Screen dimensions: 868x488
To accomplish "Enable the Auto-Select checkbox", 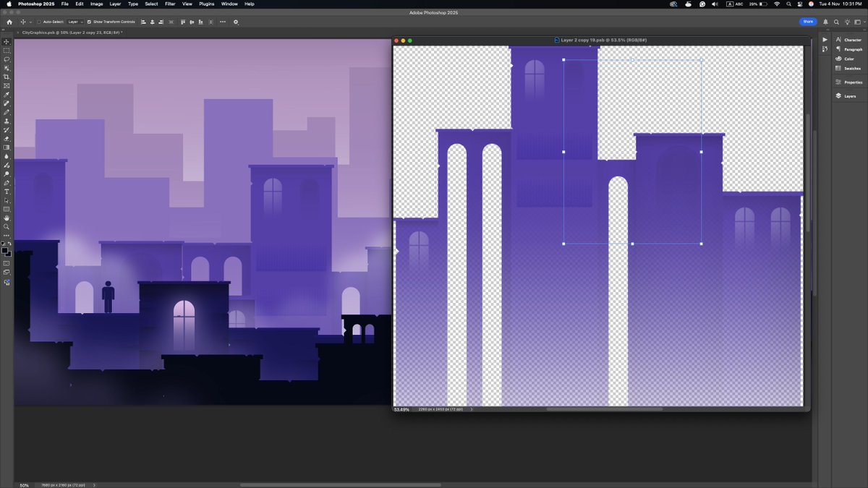I will point(39,22).
